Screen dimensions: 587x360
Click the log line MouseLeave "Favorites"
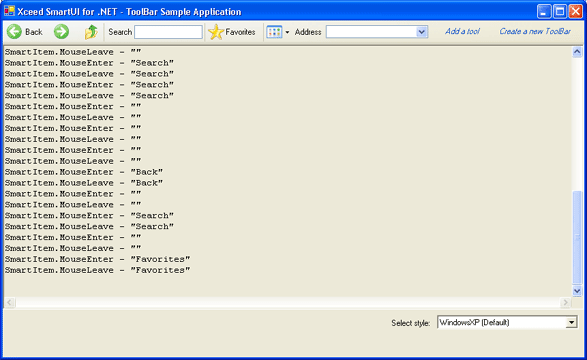coord(97,270)
